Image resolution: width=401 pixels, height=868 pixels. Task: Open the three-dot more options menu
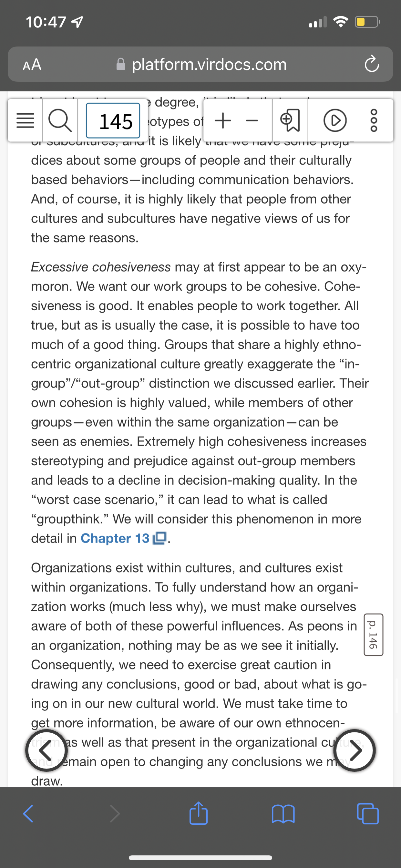(x=374, y=121)
